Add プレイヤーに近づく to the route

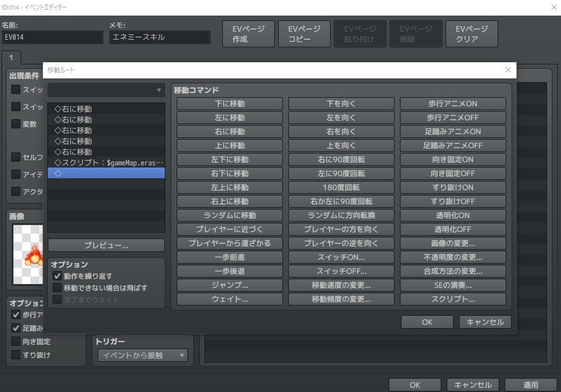click(229, 229)
